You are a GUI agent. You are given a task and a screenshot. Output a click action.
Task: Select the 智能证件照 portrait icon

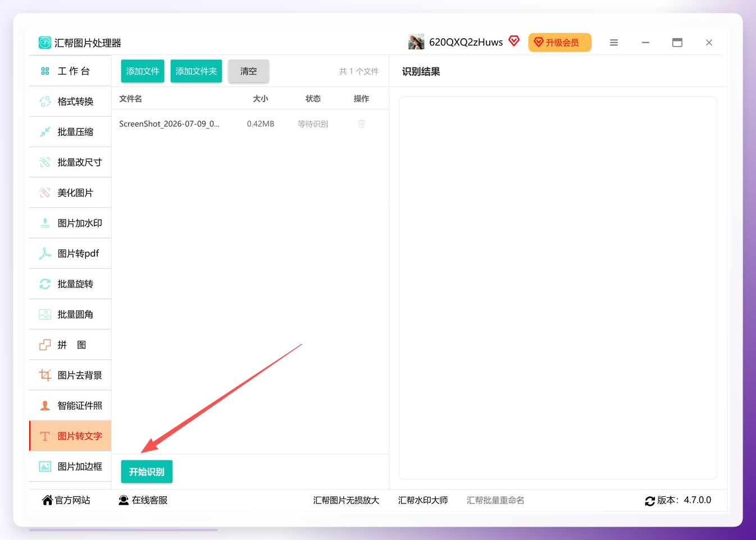coord(45,405)
